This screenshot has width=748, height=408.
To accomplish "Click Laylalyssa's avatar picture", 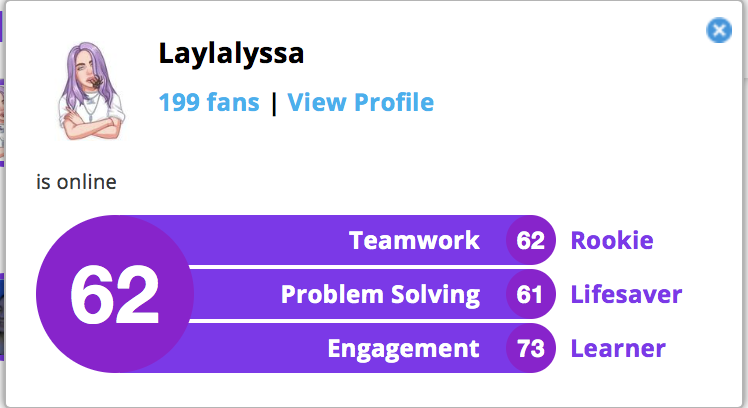I will (91, 92).
